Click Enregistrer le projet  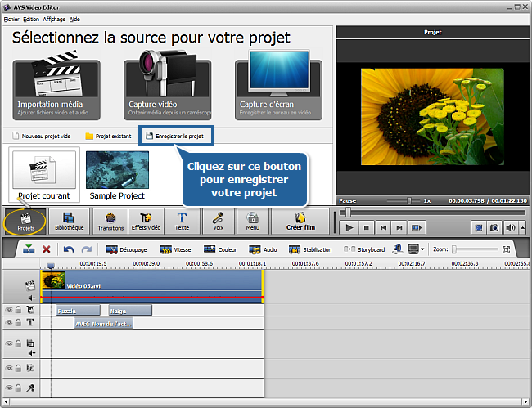[x=174, y=137]
